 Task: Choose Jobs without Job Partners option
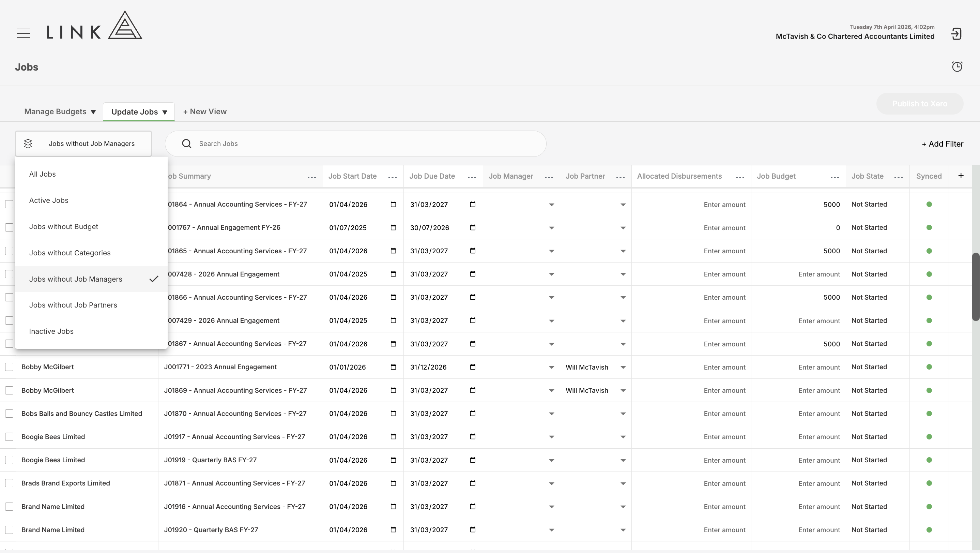coord(91,305)
